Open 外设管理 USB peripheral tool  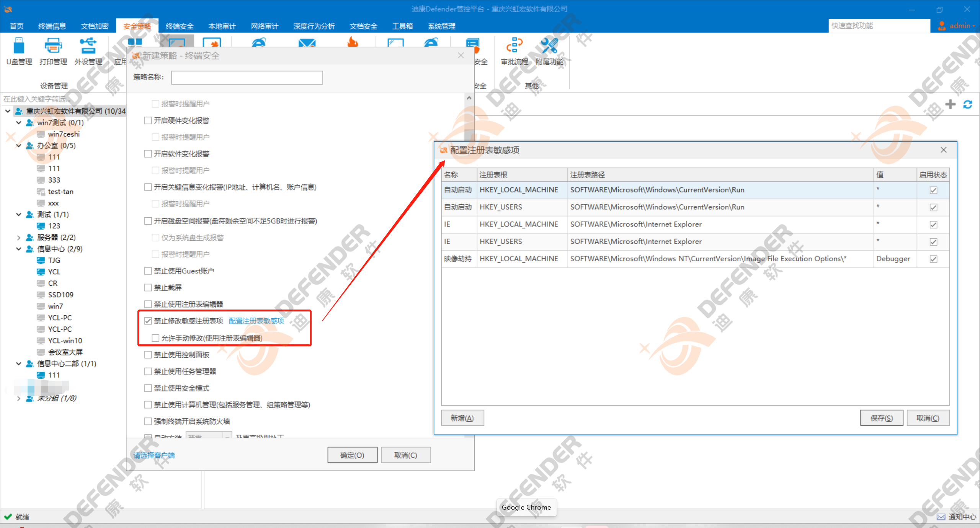pos(88,52)
